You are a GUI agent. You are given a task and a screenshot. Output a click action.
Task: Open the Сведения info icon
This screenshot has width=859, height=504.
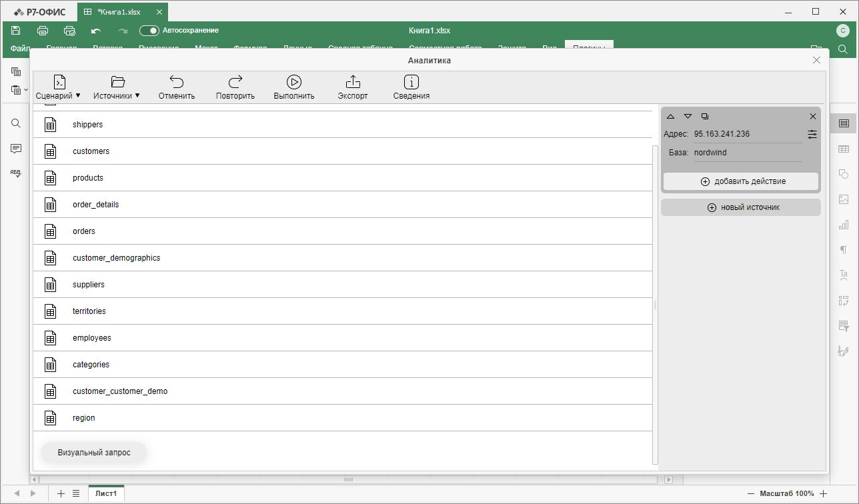click(x=411, y=82)
